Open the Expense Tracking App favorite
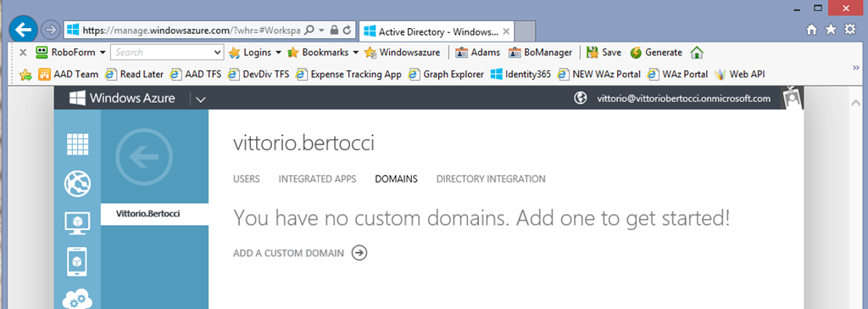 [349, 75]
